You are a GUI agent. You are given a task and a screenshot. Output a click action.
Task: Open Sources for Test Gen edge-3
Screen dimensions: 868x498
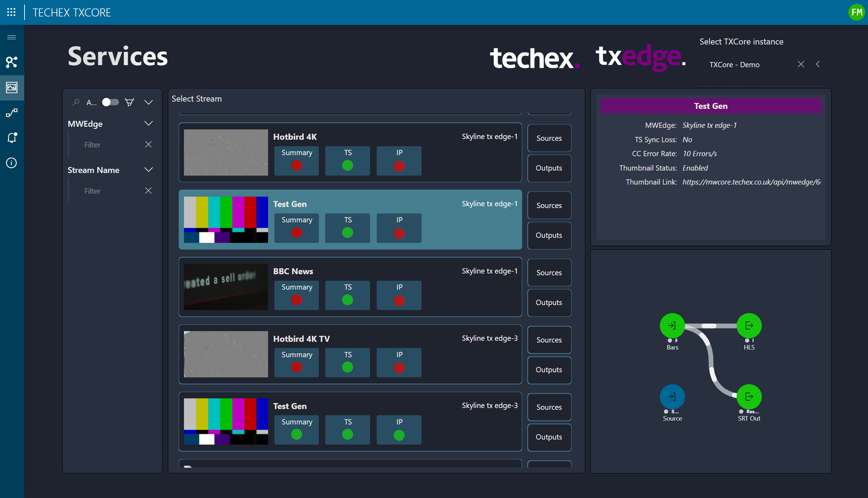pos(549,407)
